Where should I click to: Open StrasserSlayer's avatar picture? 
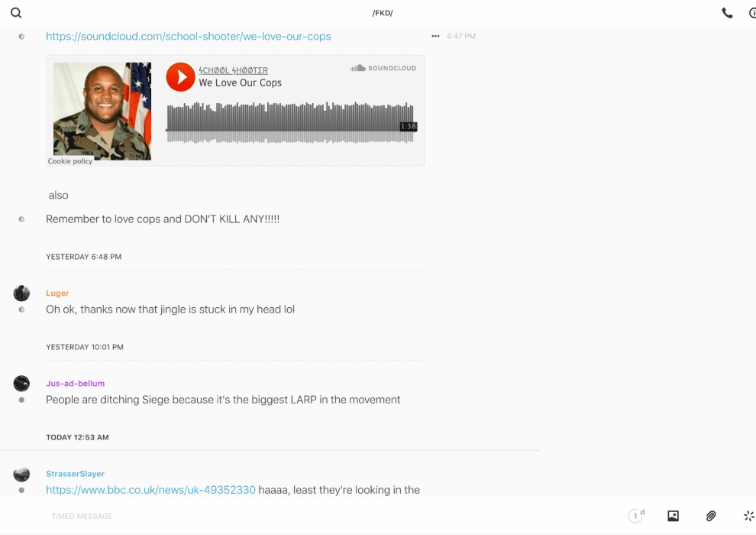point(21,474)
